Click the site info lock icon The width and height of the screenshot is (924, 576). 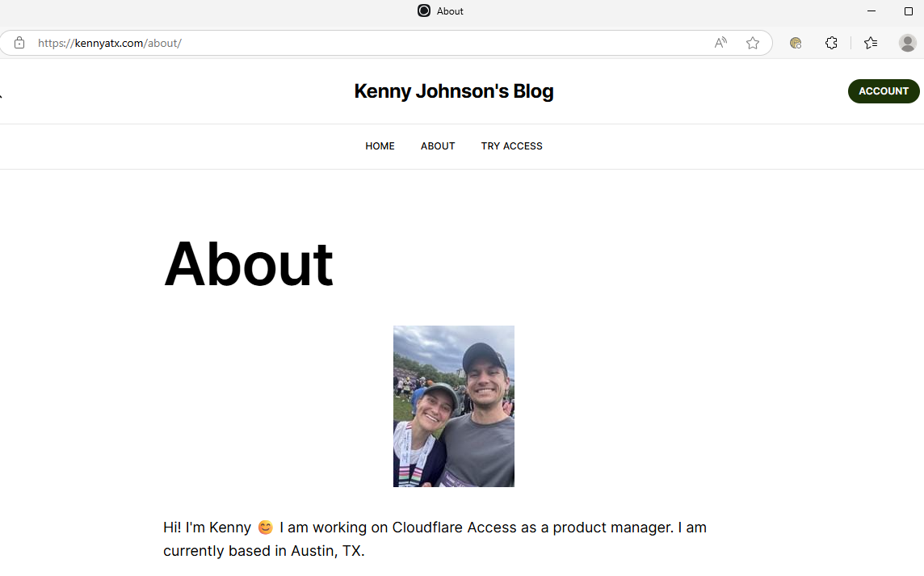coord(19,43)
